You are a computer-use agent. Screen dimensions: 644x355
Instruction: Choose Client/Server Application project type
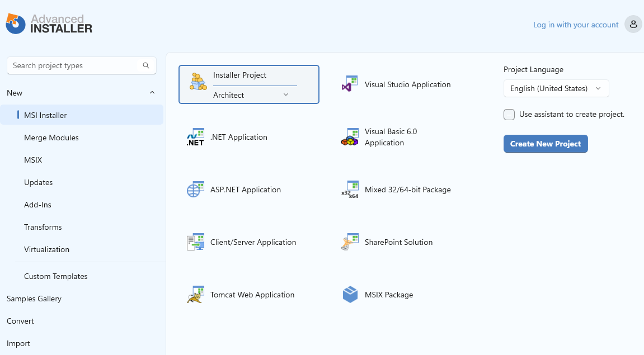pyautogui.click(x=253, y=242)
